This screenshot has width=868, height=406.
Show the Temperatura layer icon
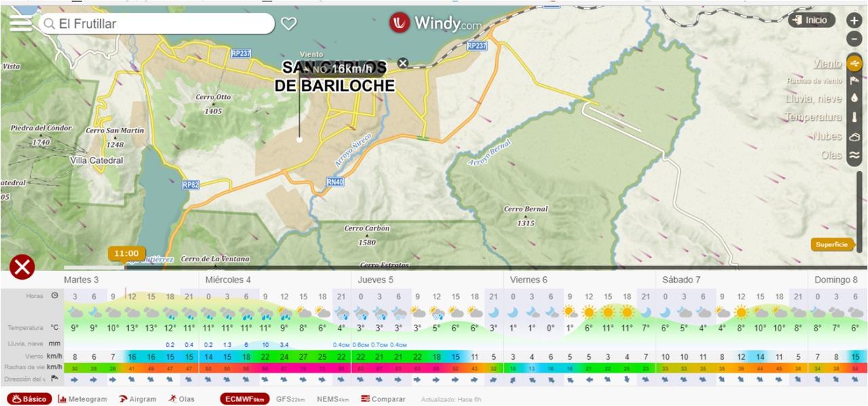click(x=854, y=117)
